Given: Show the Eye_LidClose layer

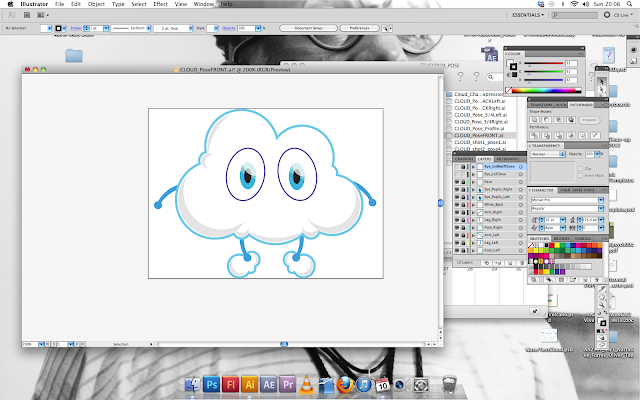Looking at the screenshot, I should pyautogui.click(x=457, y=174).
